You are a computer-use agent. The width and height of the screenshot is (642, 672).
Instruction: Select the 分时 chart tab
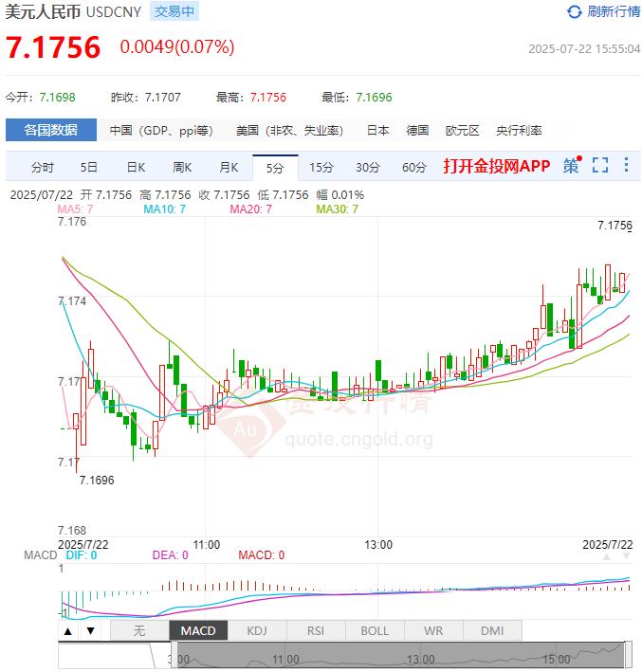coord(43,167)
